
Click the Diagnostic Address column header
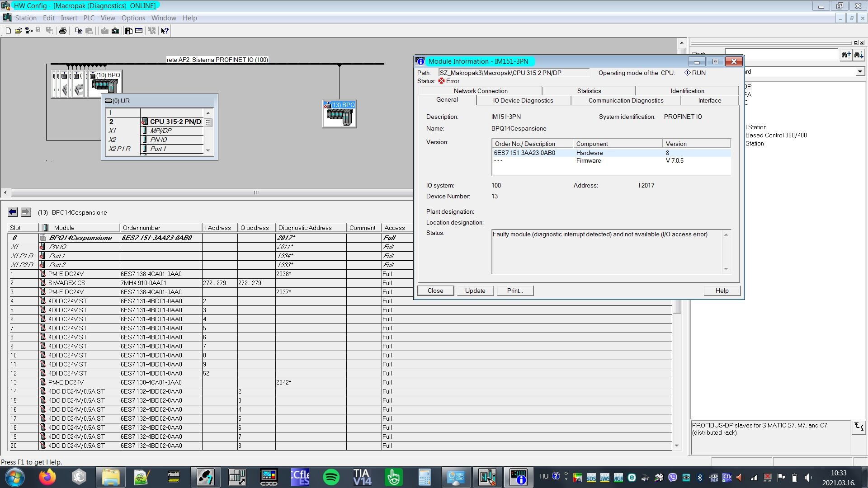click(311, 228)
